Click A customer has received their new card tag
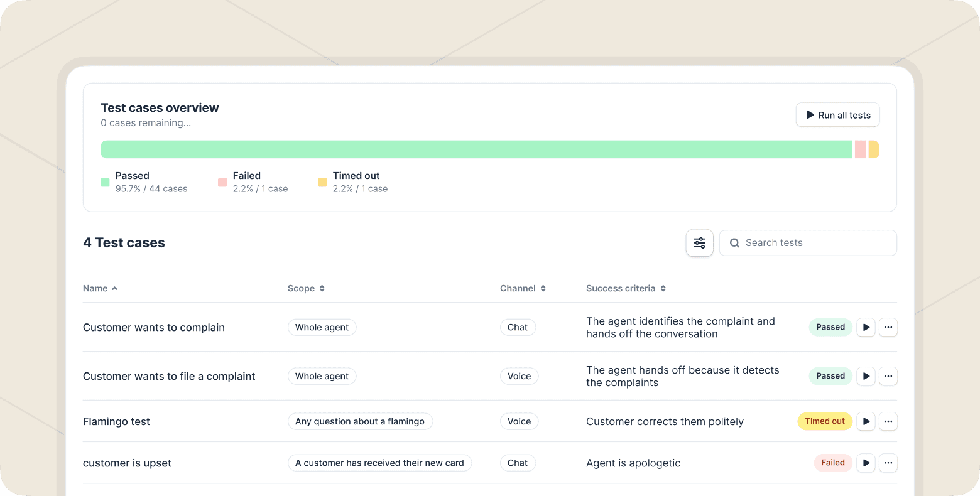Image resolution: width=980 pixels, height=496 pixels. [379, 463]
